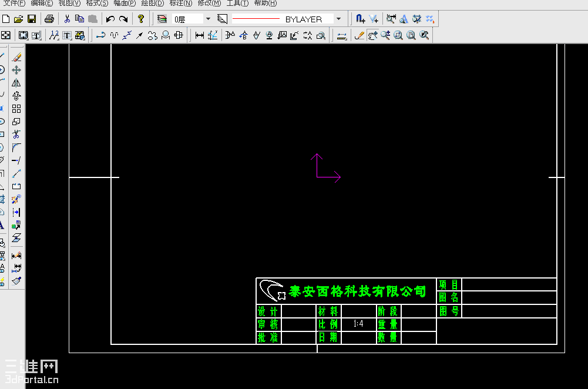Select the zoom window tool
This screenshot has width=588, height=389.
coord(398,35)
